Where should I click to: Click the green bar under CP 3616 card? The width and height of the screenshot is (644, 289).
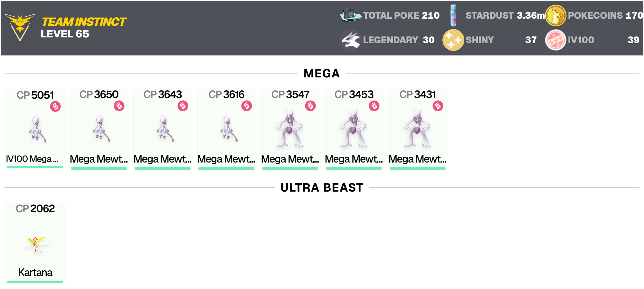226,168
